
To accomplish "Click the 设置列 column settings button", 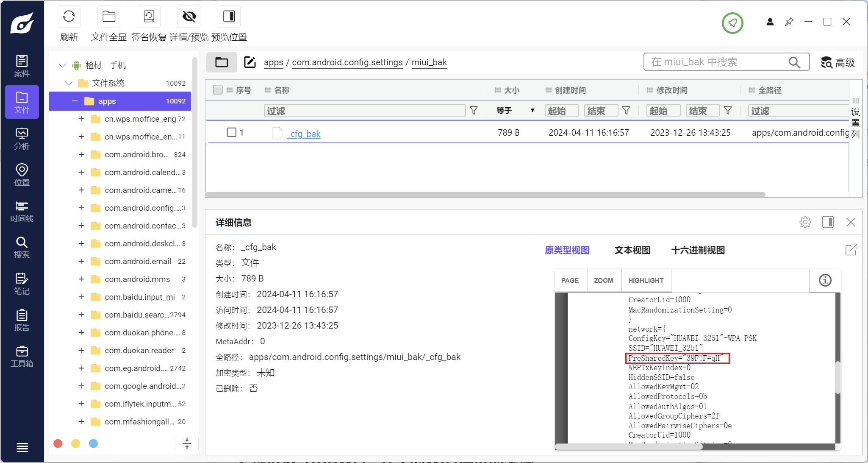I will click(856, 119).
